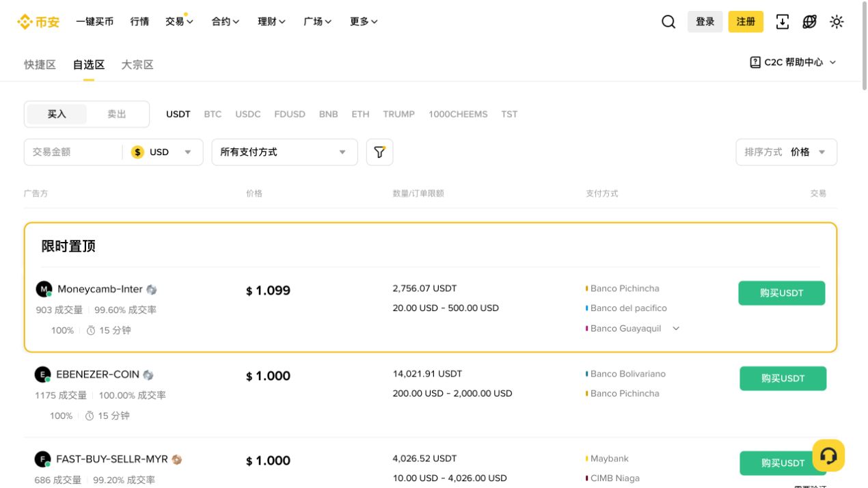This screenshot has width=868, height=488.
Task: Open 行情 in the top nav
Action: point(139,22)
